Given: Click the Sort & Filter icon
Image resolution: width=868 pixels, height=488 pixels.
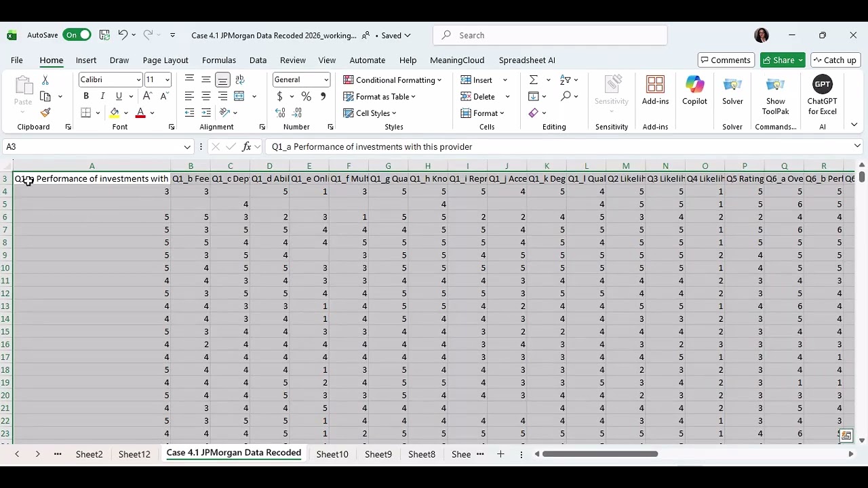Looking at the screenshot, I should (566, 80).
